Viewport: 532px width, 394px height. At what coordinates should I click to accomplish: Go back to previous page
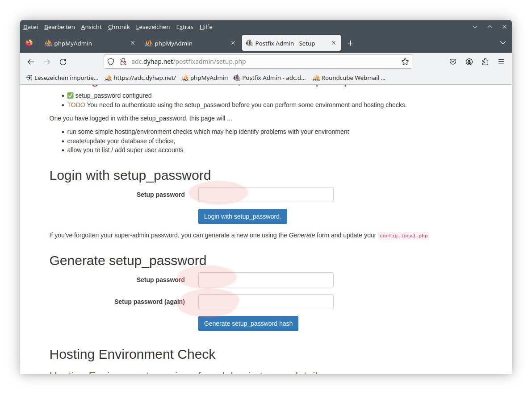click(x=31, y=62)
